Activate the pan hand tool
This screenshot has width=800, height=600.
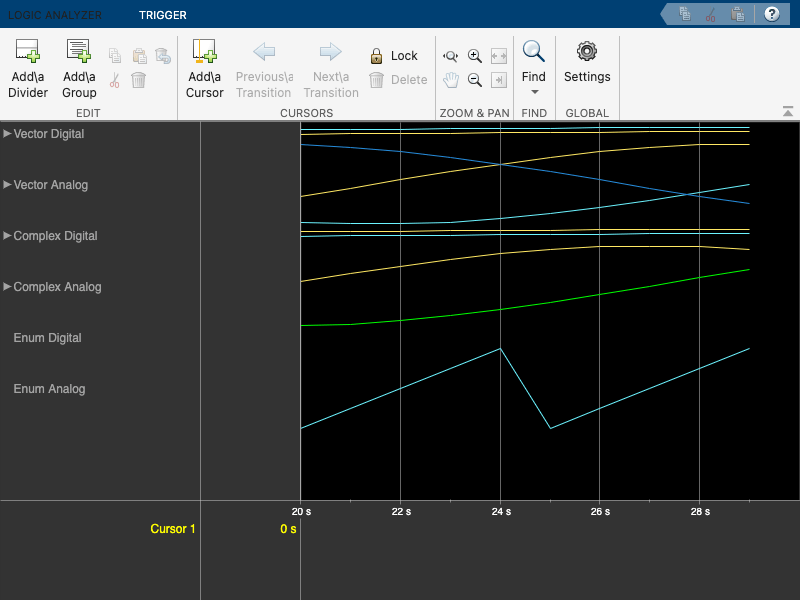pos(451,80)
